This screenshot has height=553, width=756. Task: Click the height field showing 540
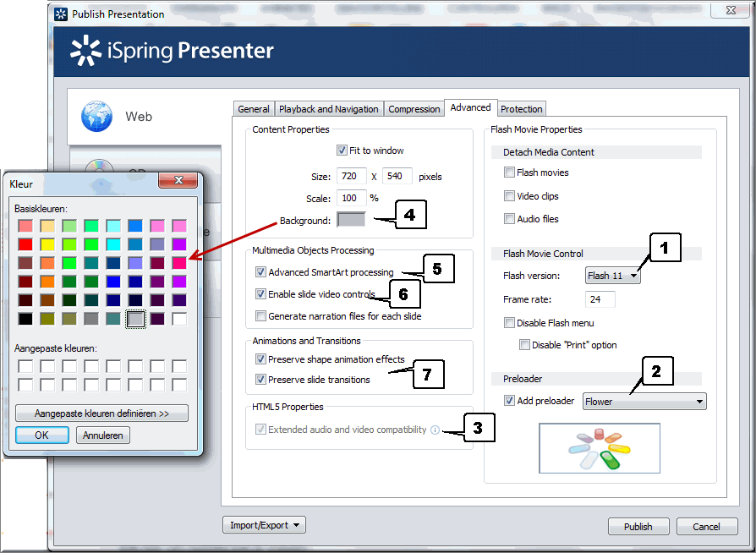(397, 176)
